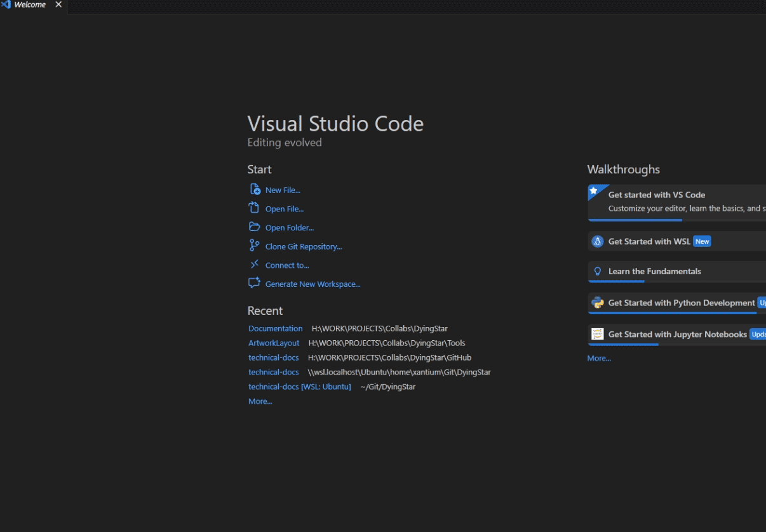Image resolution: width=766 pixels, height=532 pixels.
Task: Close the Welcome tab
Action: click(x=58, y=4)
